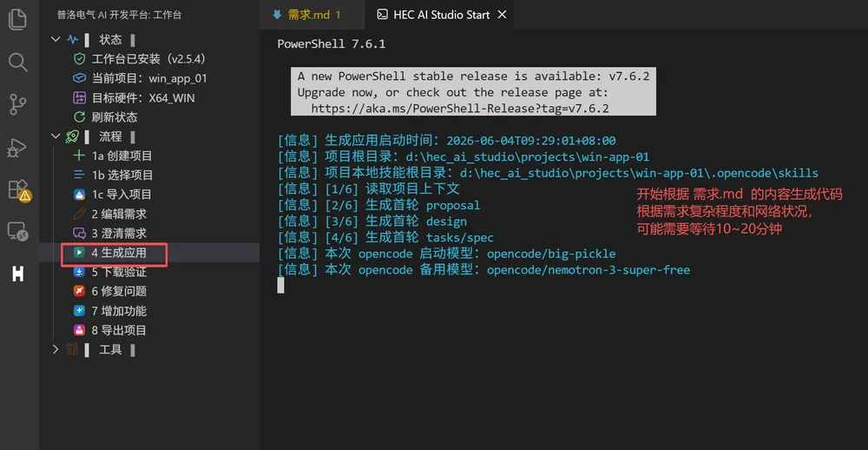Screen dimensions: 868x450
Task: Click the pulse icon in 状态 section header
Action: tap(73, 39)
